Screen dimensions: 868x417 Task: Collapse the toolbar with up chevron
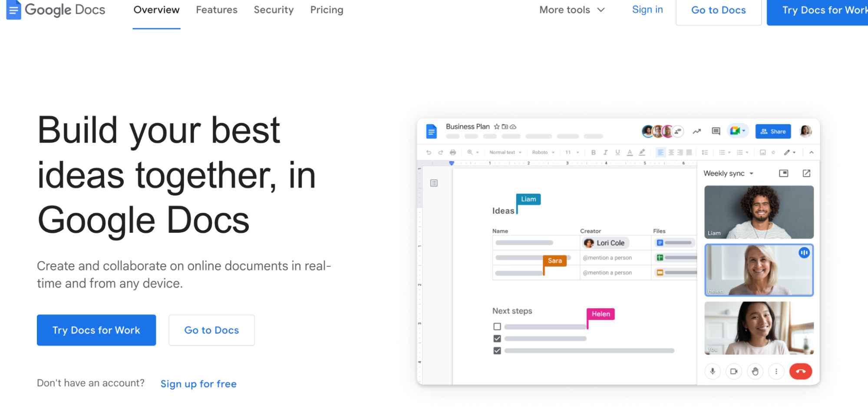click(x=811, y=152)
